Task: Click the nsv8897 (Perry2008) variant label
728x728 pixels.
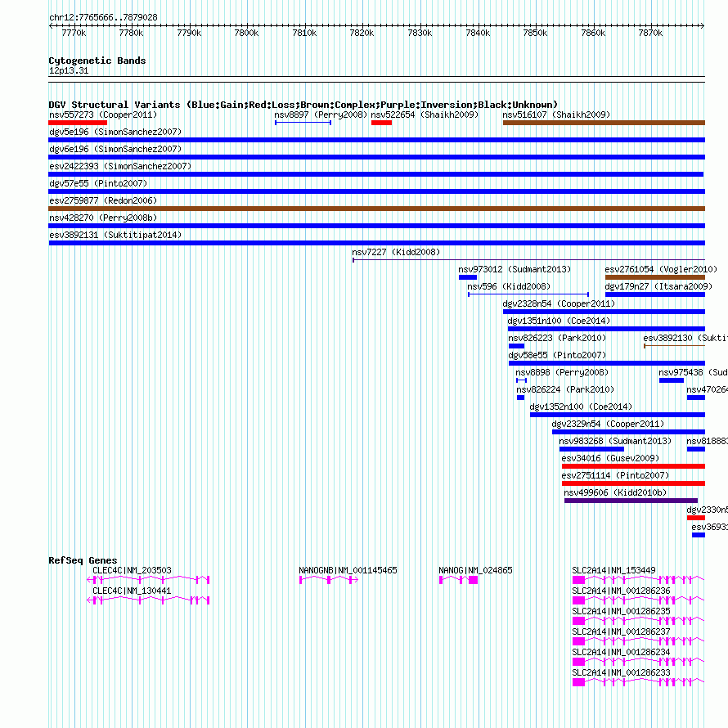Action: pos(321,115)
